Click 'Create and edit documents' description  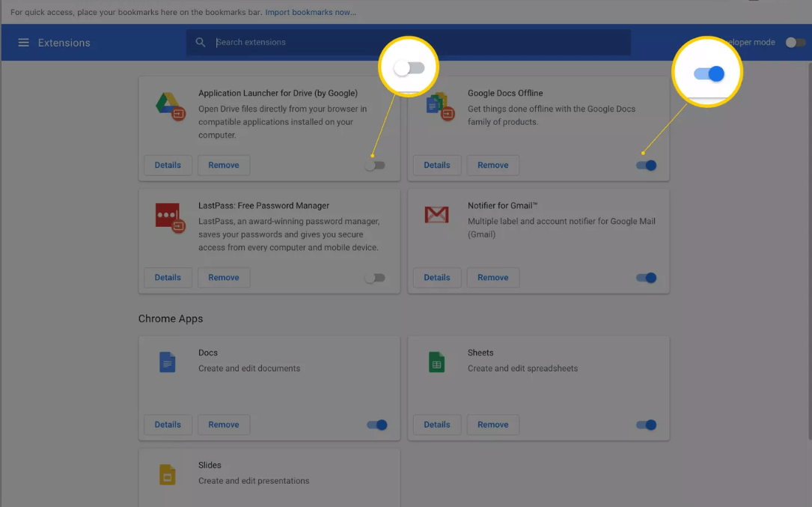(x=249, y=368)
